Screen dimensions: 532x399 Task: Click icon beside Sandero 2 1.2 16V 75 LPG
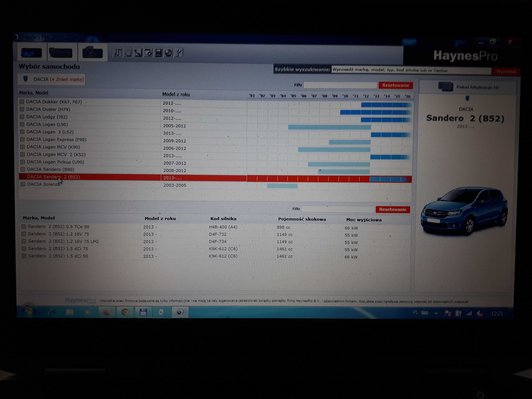click(24, 241)
